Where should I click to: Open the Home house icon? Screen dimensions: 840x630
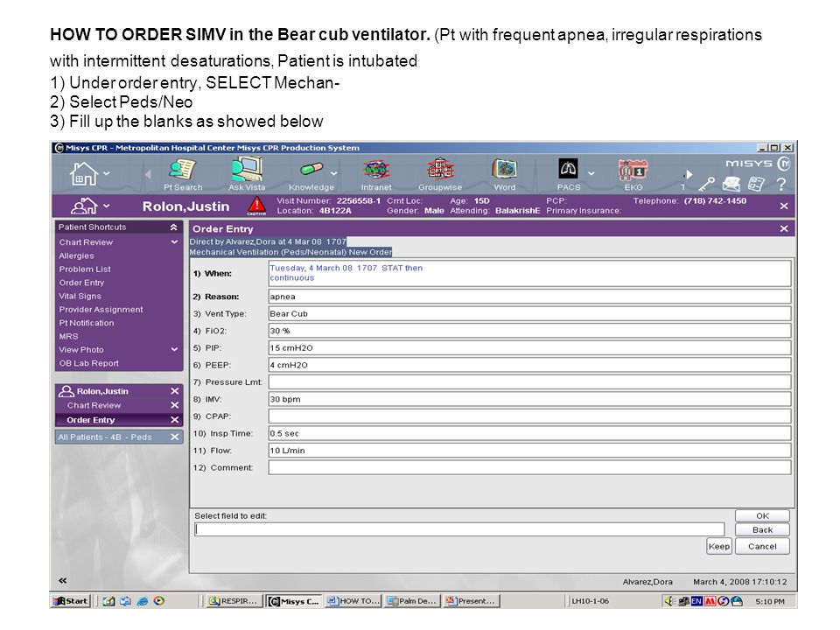tap(83, 173)
